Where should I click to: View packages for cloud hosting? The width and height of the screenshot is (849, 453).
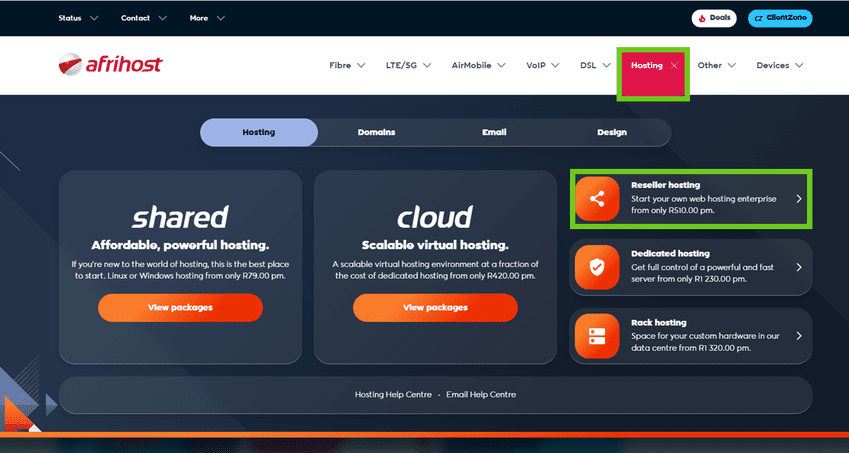435,308
